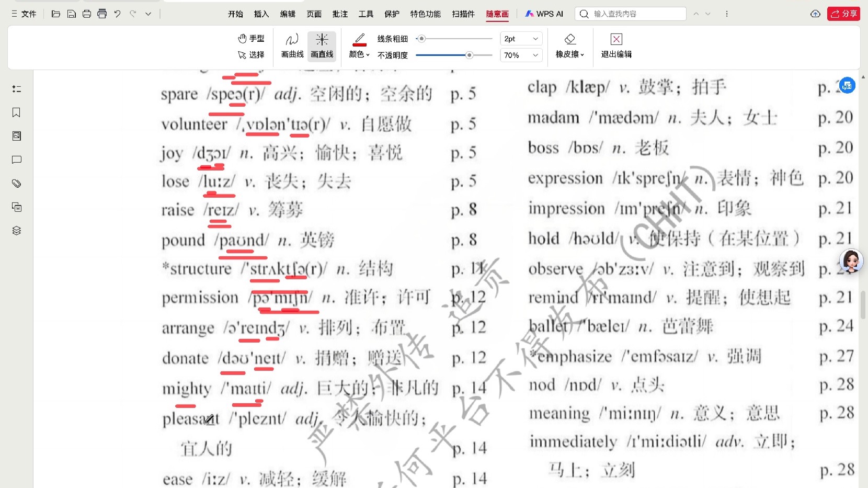Open the more options menu

point(727,14)
